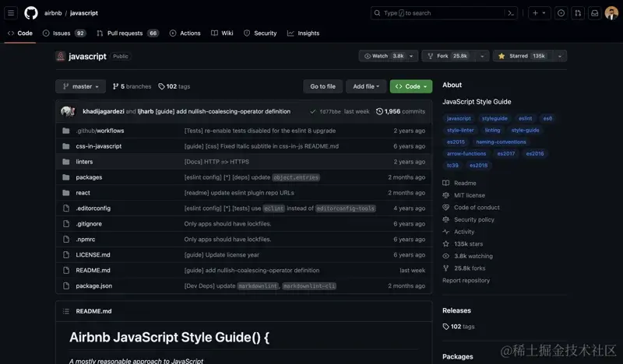The height and width of the screenshot is (364, 623).
Task: Click the Report repository link
Action: pos(466,281)
